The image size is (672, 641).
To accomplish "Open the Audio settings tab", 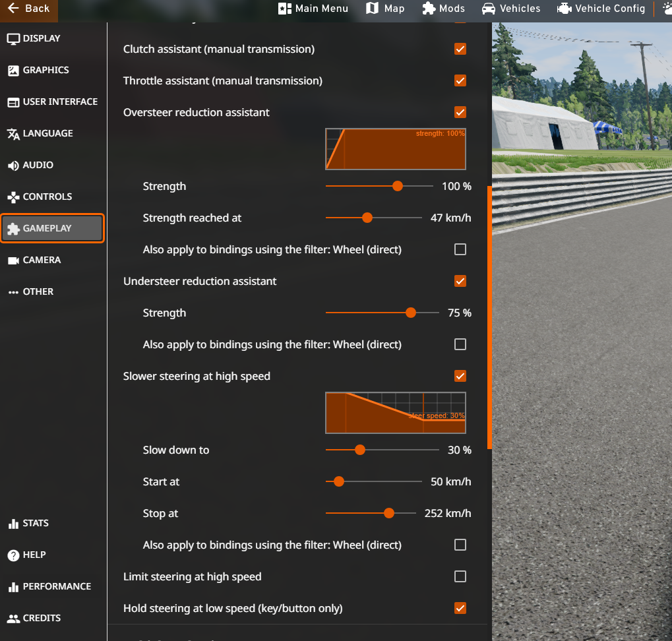I will 52,166.
